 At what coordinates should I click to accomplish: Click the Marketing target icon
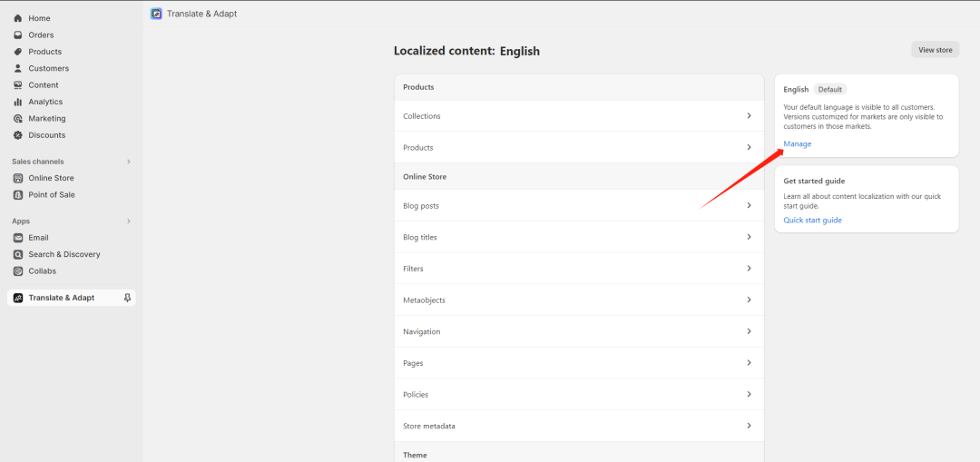pyautogui.click(x=18, y=118)
